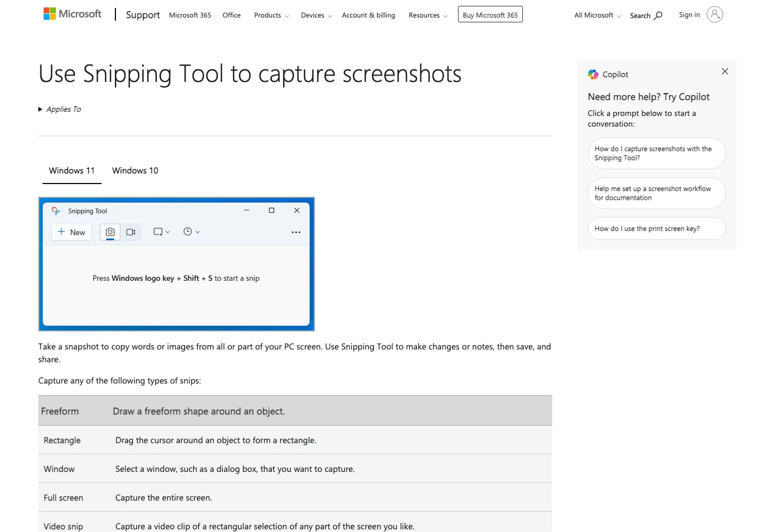
Task: Choose the capture screenshots with Snipping Tool prompt
Action: [657, 153]
